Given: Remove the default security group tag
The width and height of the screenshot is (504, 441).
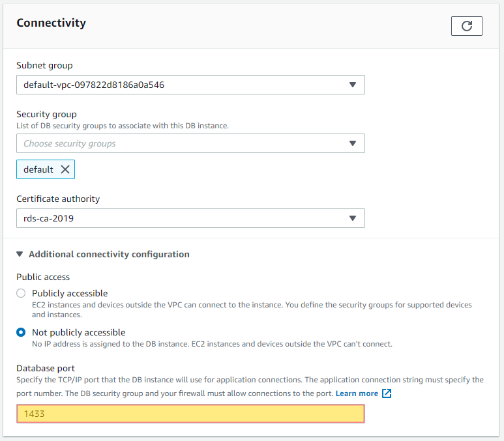Looking at the screenshot, I should [x=65, y=169].
